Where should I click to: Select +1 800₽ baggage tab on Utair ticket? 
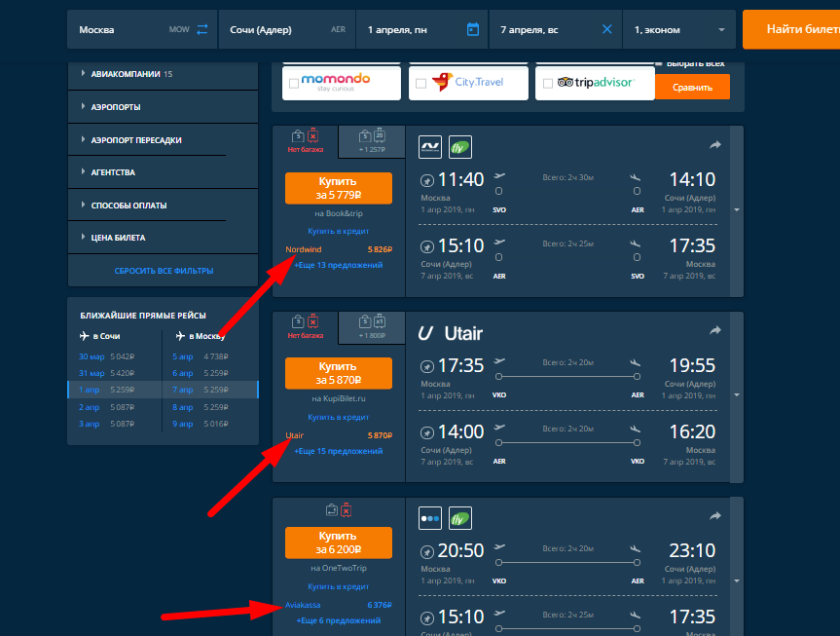[372, 327]
